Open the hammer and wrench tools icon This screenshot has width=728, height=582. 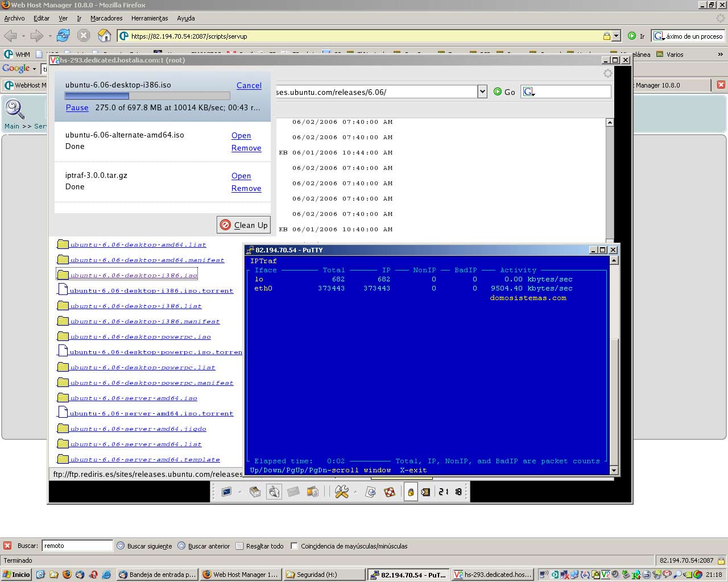[341, 492]
